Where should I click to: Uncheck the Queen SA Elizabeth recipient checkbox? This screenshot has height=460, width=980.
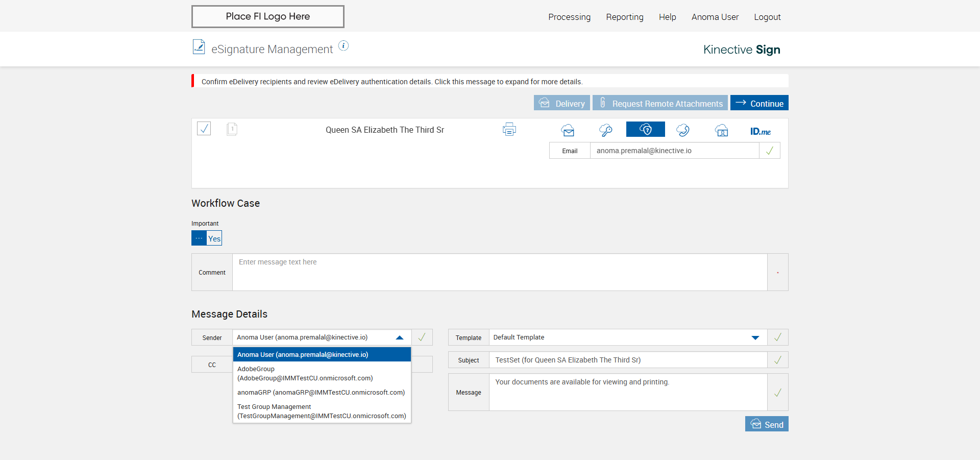click(204, 128)
